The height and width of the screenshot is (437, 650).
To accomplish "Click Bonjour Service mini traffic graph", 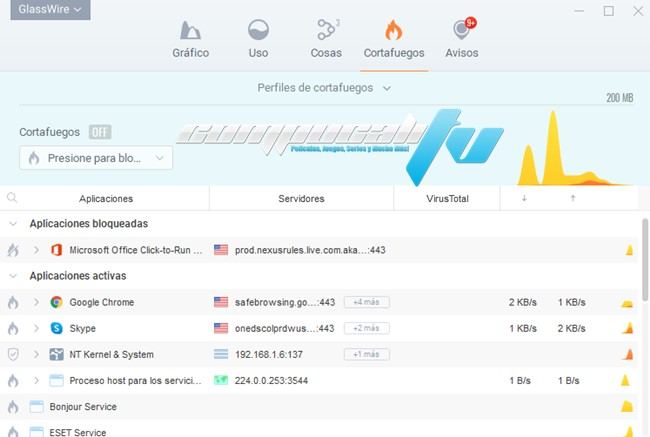I will click(x=627, y=406).
